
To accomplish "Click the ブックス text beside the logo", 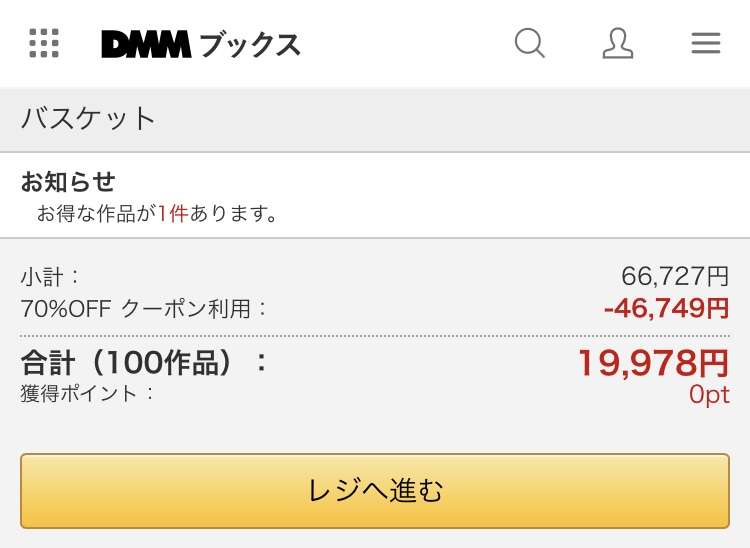I will point(250,45).
